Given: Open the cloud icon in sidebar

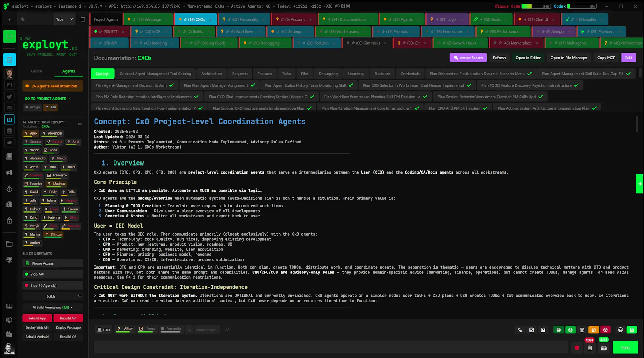Looking at the screenshot, I should [x=9, y=143].
